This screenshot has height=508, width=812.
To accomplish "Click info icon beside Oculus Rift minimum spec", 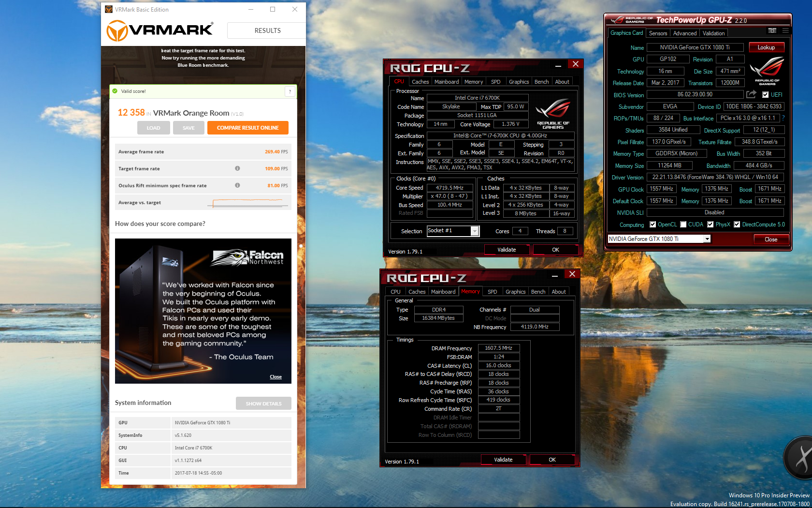I will pos(237,185).
